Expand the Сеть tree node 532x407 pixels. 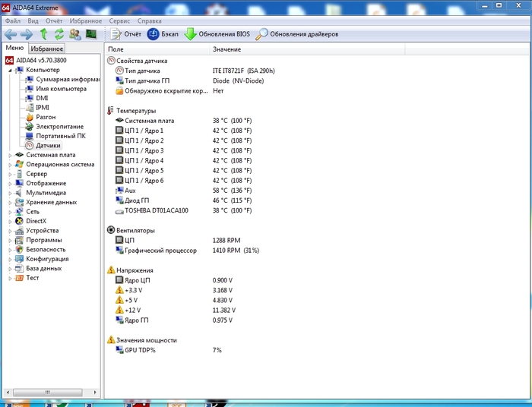(x=10, y=212)
